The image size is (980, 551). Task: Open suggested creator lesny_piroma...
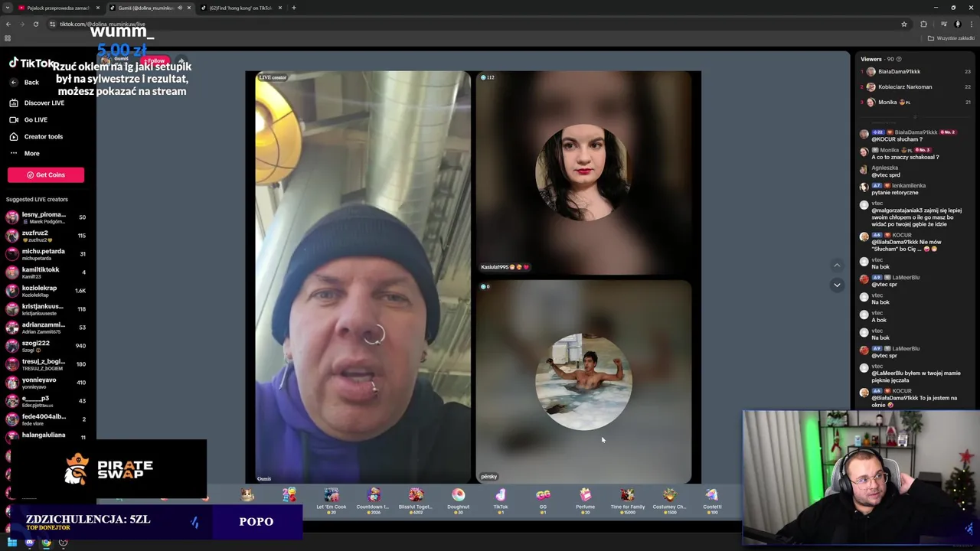coord(46,217)
